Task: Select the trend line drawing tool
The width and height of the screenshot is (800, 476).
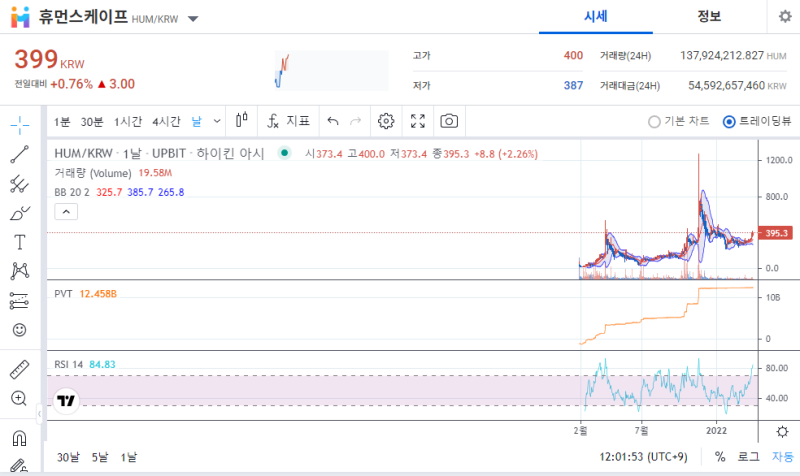Action: (20, 154)
